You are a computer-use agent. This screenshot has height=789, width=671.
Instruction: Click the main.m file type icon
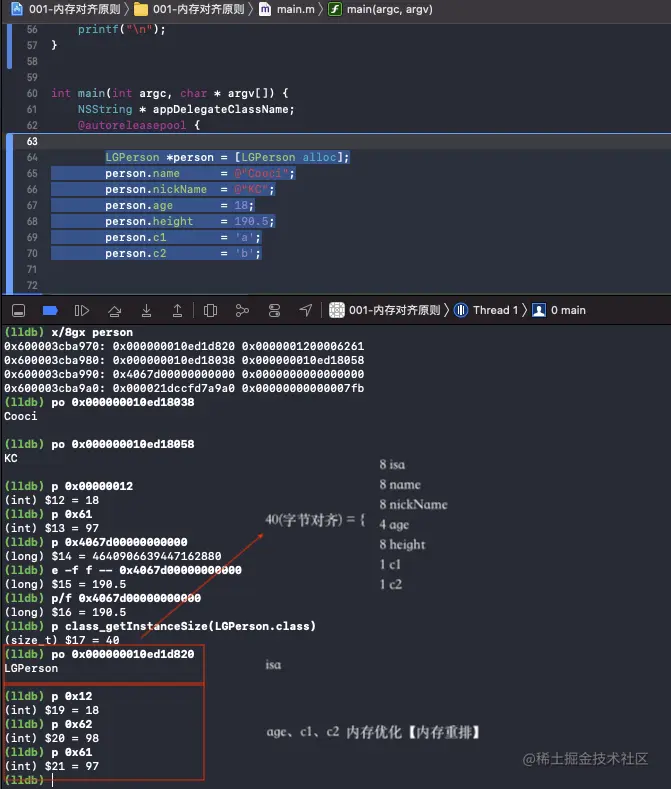click(x=265, y=9)
